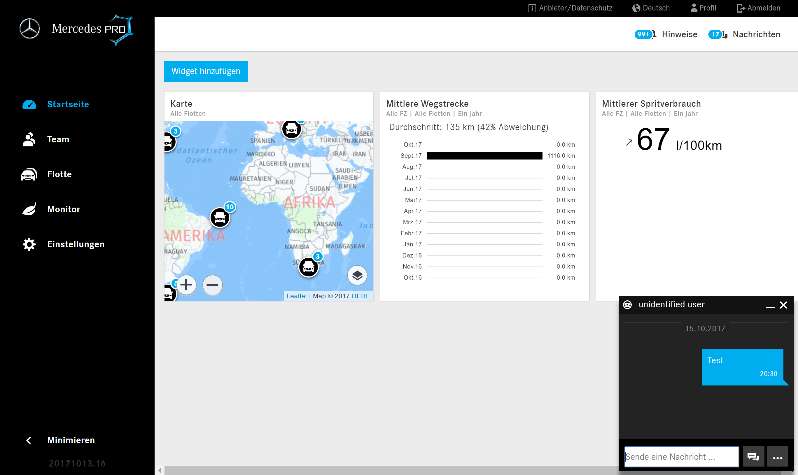The image size is (798, 475).
Task: Open the Monitor page icon
Action: pyautogui.click(x=29, y=210)
